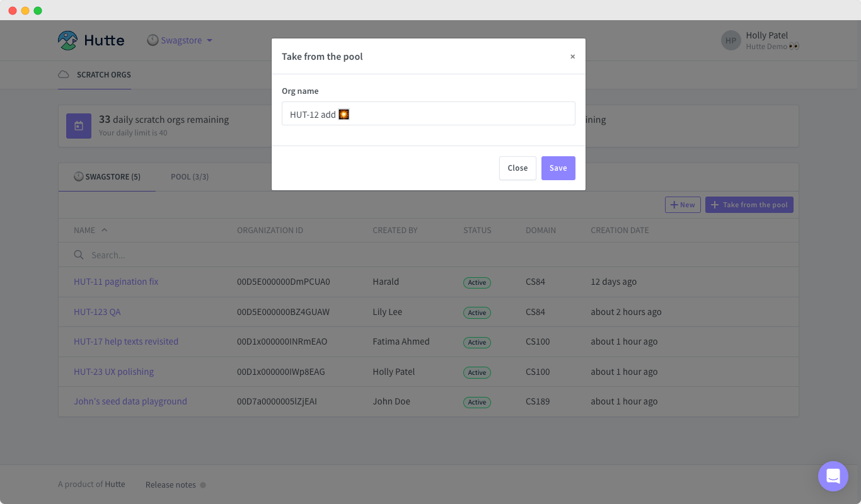The height and width of the screenshot is (504, 861).
Task: Click the search magnifier icon in the table
Action: coord(79,255)
